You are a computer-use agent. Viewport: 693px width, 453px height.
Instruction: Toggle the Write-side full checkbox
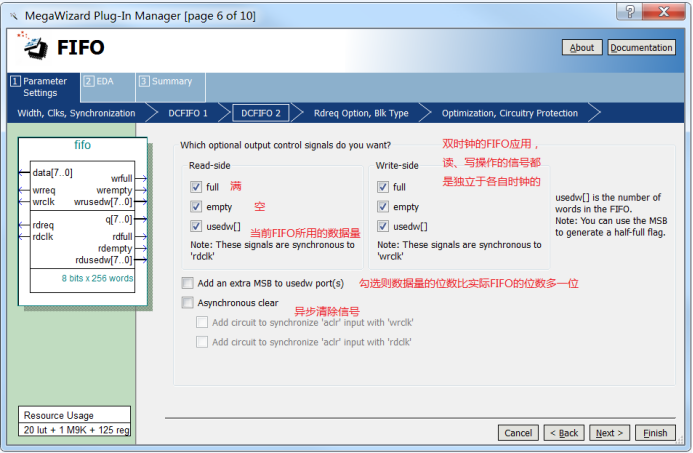[x=383, y=187]
